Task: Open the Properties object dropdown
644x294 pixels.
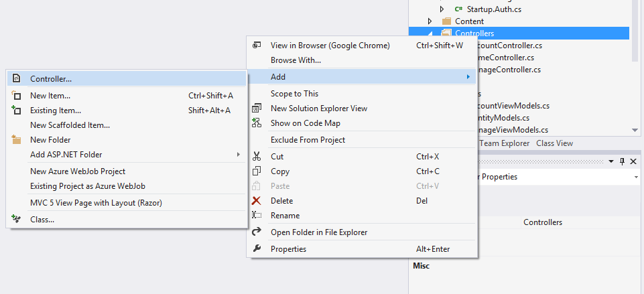Action: pos(635,177)
